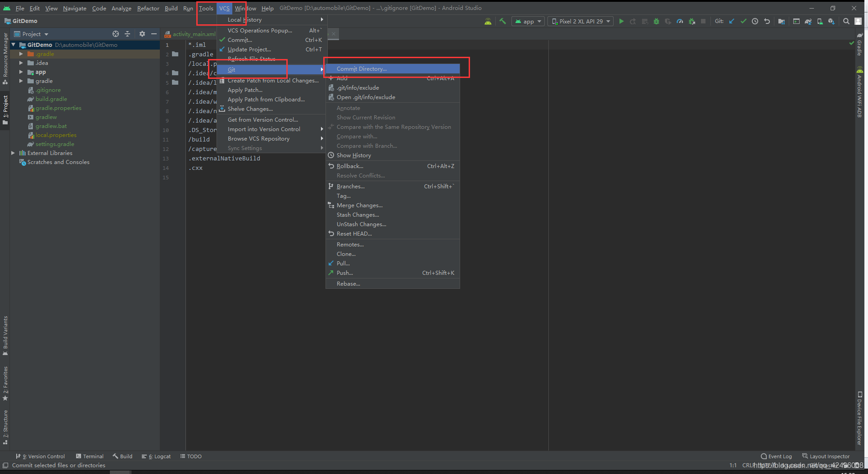Open the Refactor menu

click(x=148, y=8)
